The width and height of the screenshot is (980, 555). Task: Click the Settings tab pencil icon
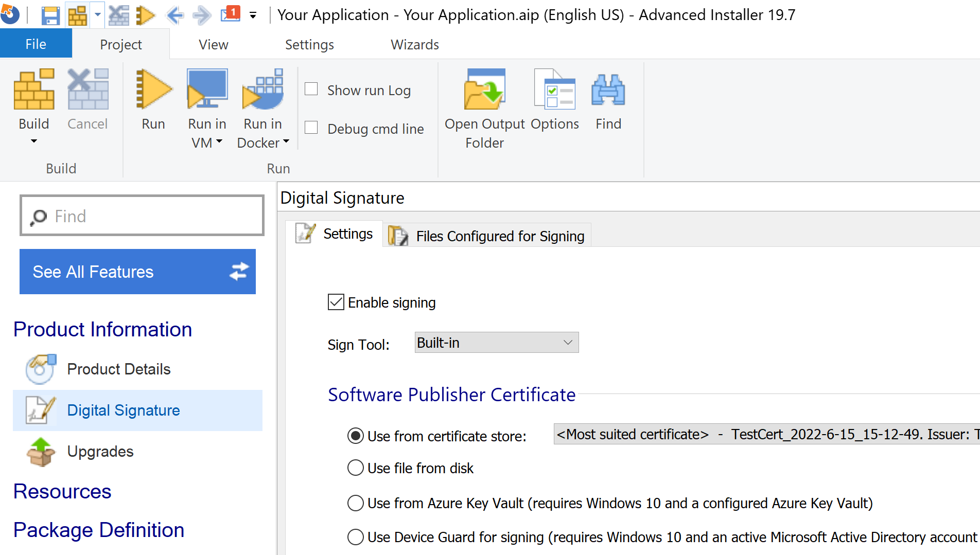point(306,233)
